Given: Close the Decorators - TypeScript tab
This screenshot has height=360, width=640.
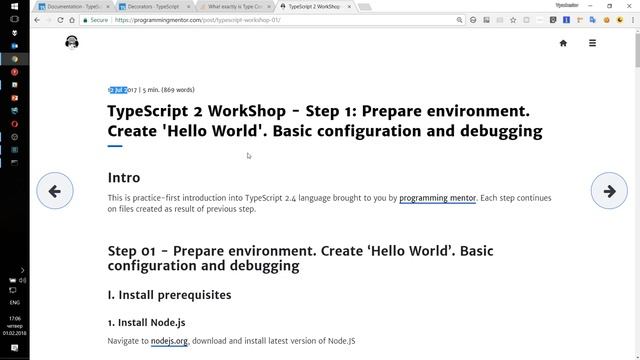Looking at the screenshot, I should [x=188, y=7].
